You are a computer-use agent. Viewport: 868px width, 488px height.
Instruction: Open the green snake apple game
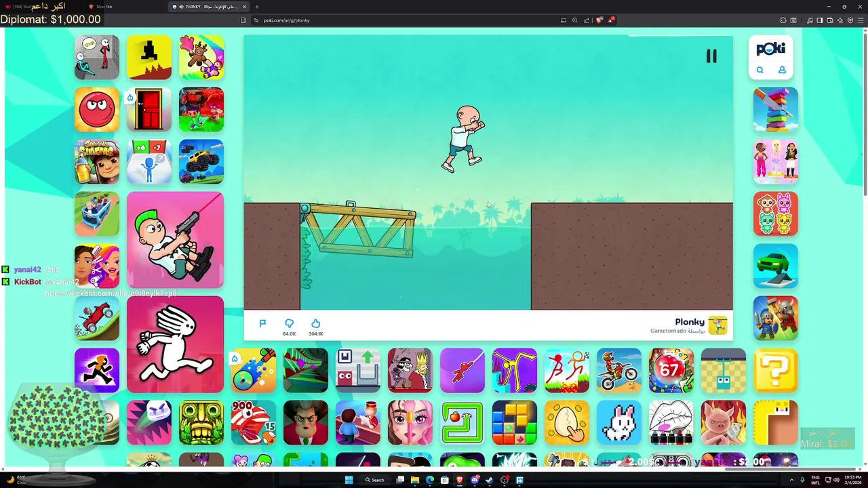point(462,422)
